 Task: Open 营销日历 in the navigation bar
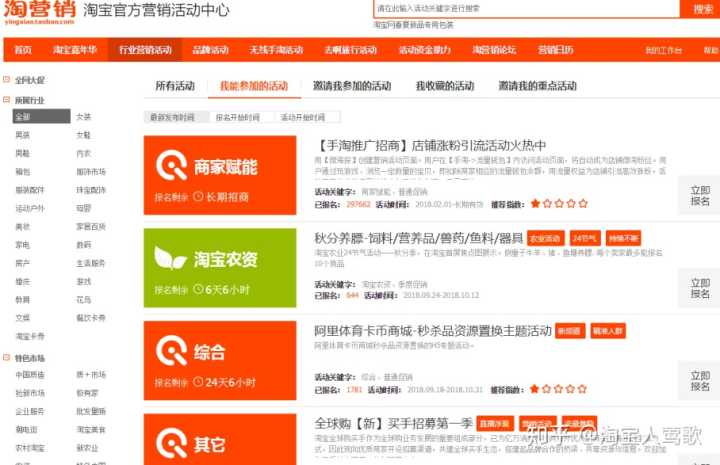pos(556,50)
